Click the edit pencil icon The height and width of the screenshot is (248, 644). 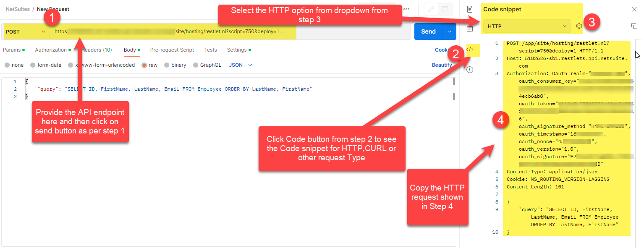[x=431, y=9]
